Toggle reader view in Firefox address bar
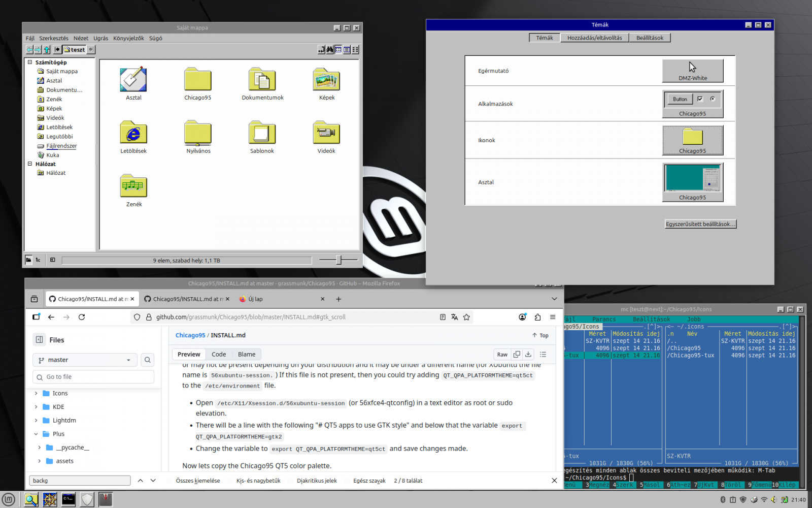812x508 pixels. pyautogui.click(x=443, y=317)
